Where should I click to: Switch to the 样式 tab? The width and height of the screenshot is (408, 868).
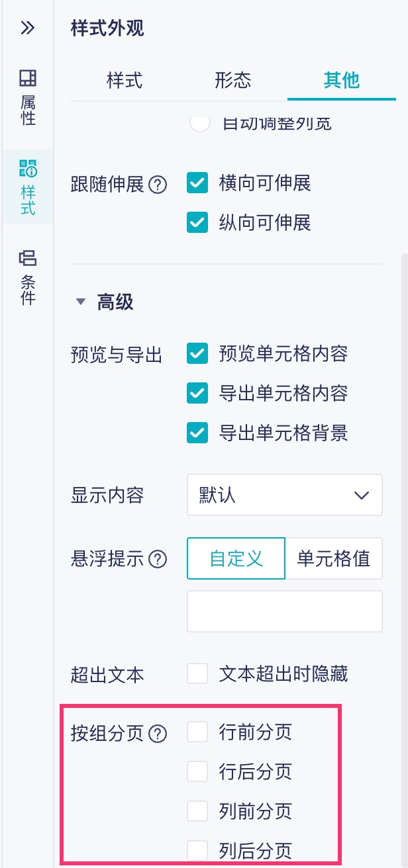click(125, 80)
